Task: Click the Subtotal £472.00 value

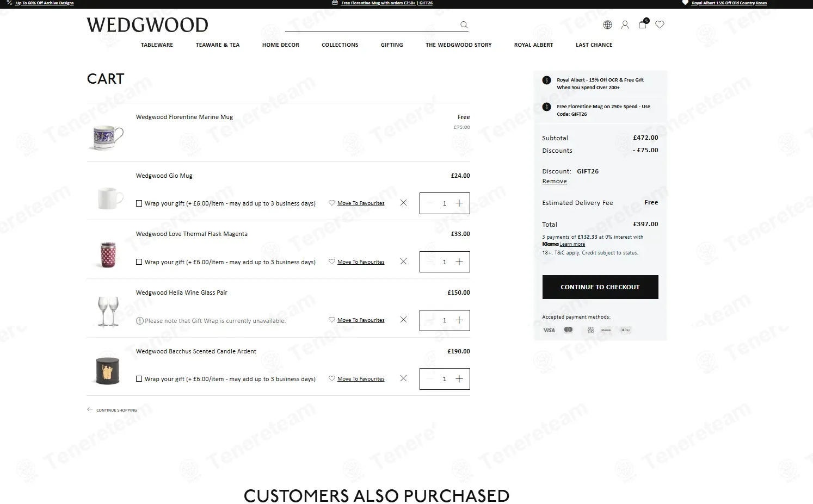Action: [645, 138]
